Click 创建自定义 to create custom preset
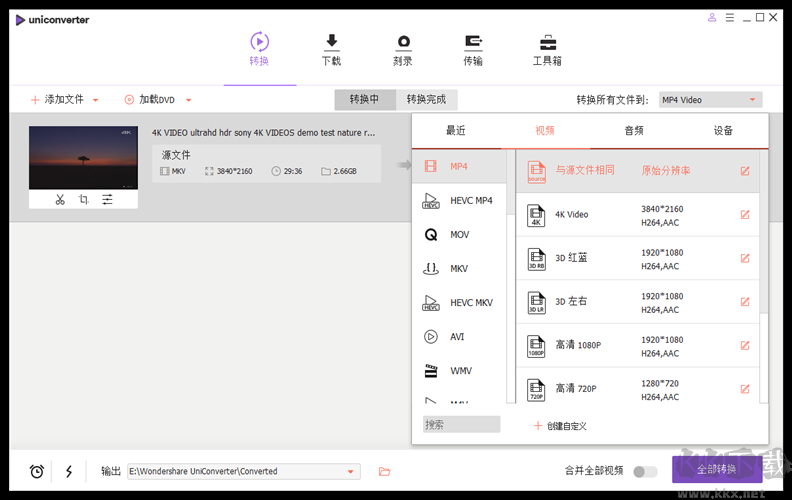Image resolution: width=792 pixels, height=500 pixels. pos(560,426)
